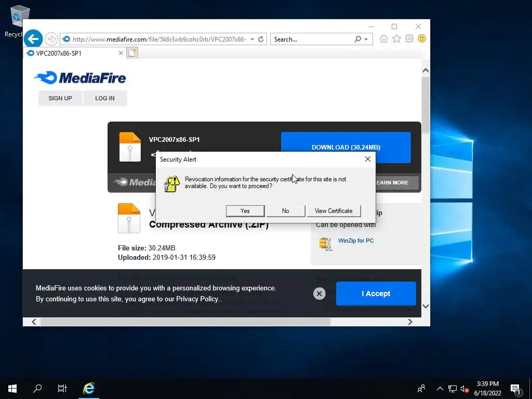
Task: Click the network status tray icon
Action: click(x=453, y=389)
